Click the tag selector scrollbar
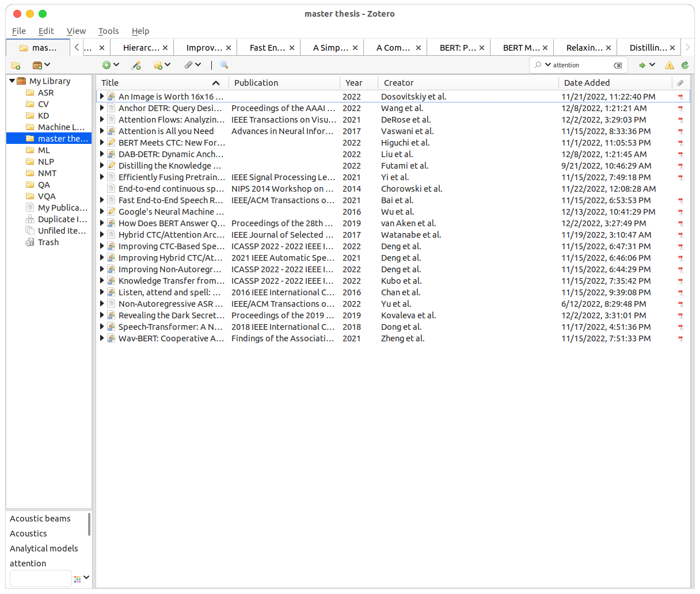The height and width of the screenshot is (594, 700). pyautogui.click(x=89, y=524)
